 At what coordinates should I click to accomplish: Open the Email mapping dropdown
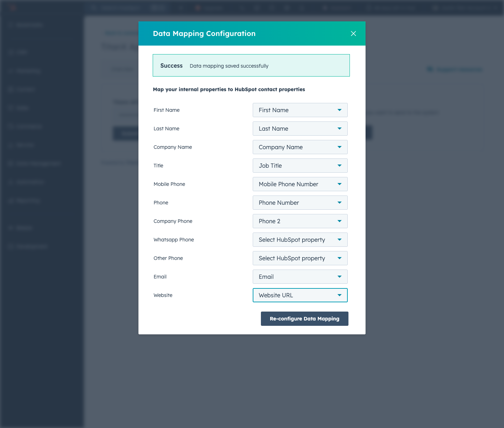300,277
